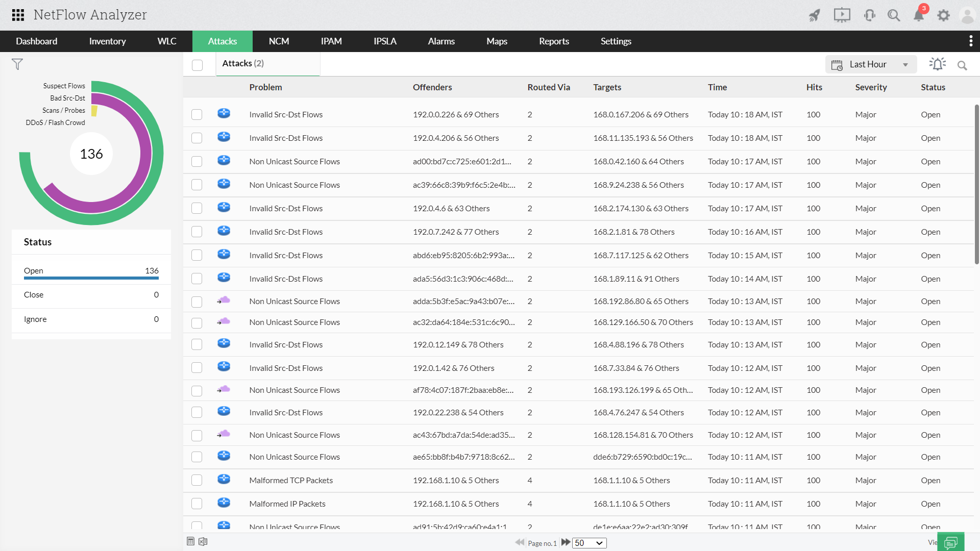Toggle the select-all attacks checkbox
Viewport: 980px width, 551px height.
click(x=198, y=65)
